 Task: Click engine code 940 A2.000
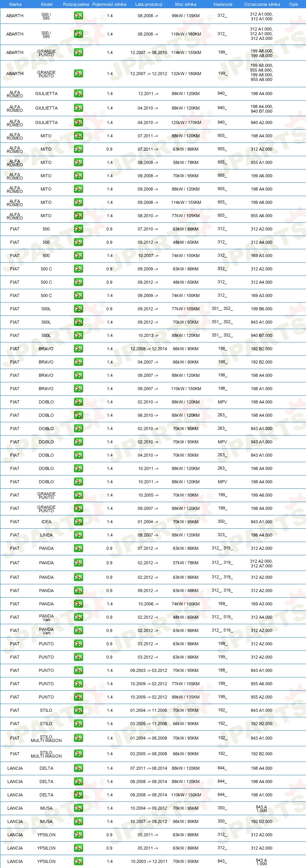pyautogui.click(x=261, y=122)
